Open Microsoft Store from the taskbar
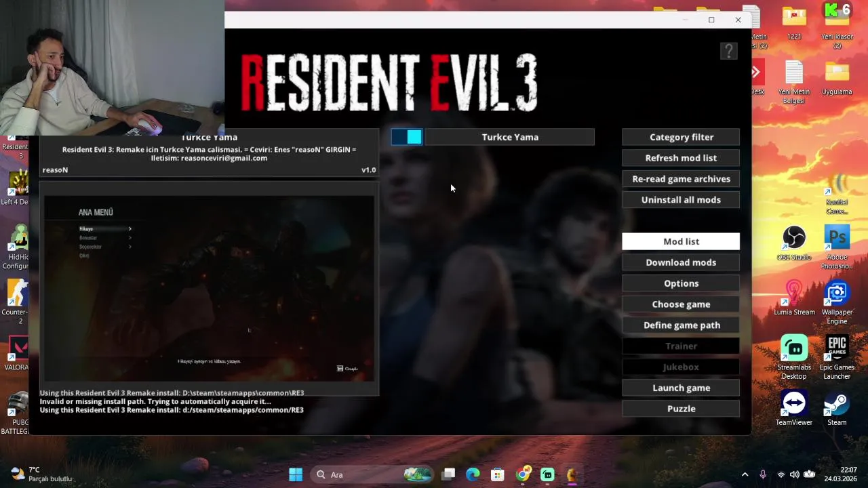The height and width of the screenshot is (488, 868). (x=498, y=474)
